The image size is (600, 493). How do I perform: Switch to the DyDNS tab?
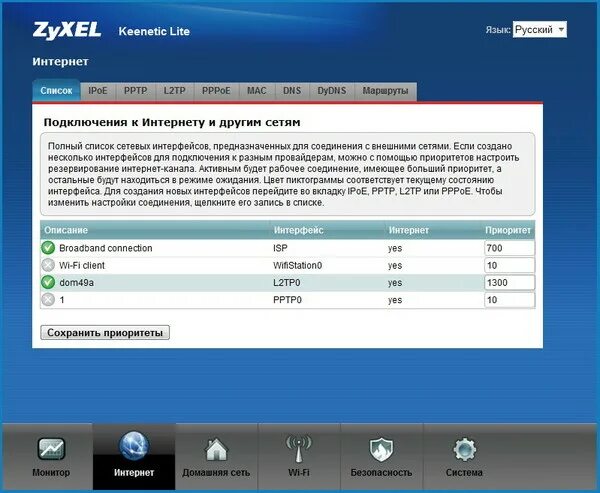pos(332,91)
